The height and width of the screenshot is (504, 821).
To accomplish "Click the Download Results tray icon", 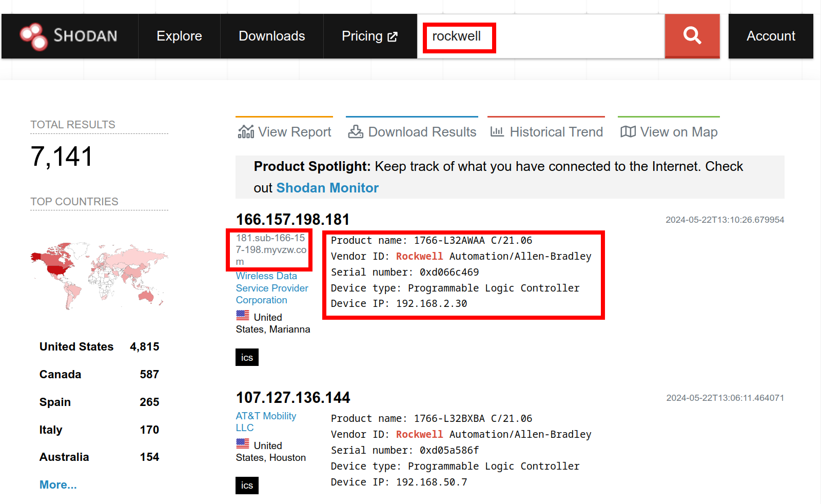I will 356,132.
